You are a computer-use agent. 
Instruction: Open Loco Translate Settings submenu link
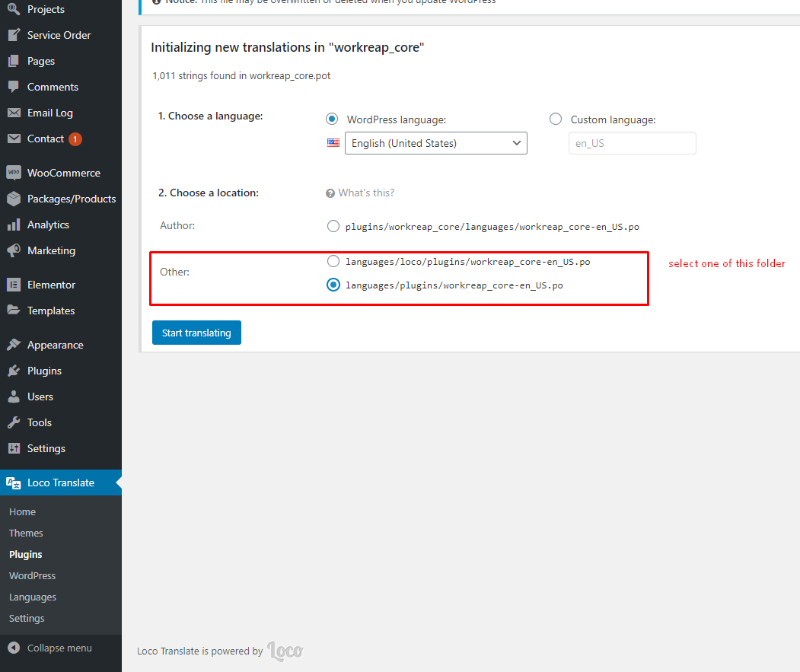(27, 619)
